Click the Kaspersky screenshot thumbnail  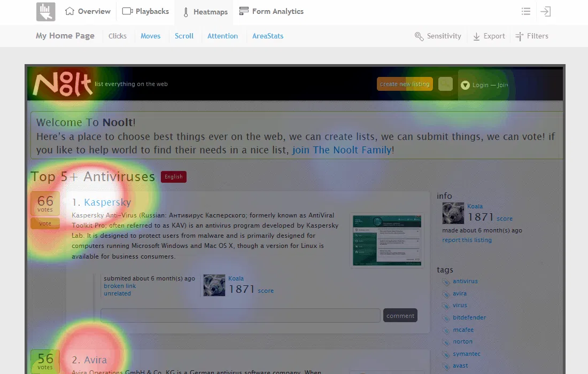tap(387, 240)
